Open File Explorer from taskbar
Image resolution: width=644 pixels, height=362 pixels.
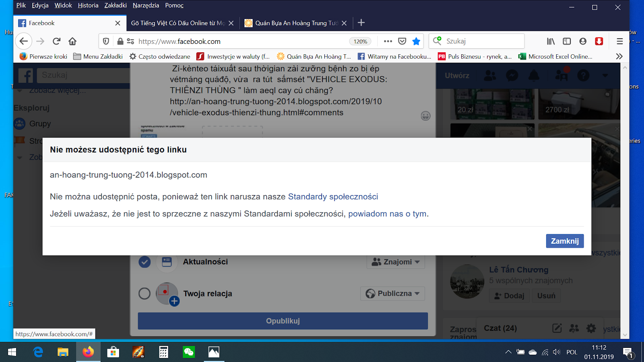63,352
